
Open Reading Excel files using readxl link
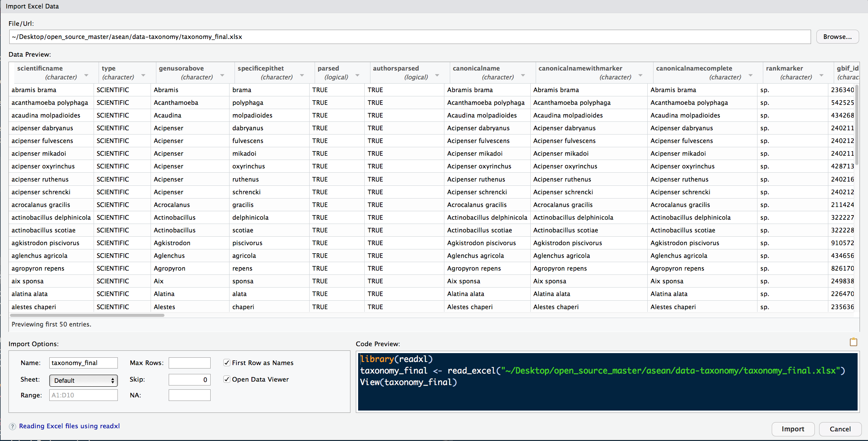[x=69, y=426]
